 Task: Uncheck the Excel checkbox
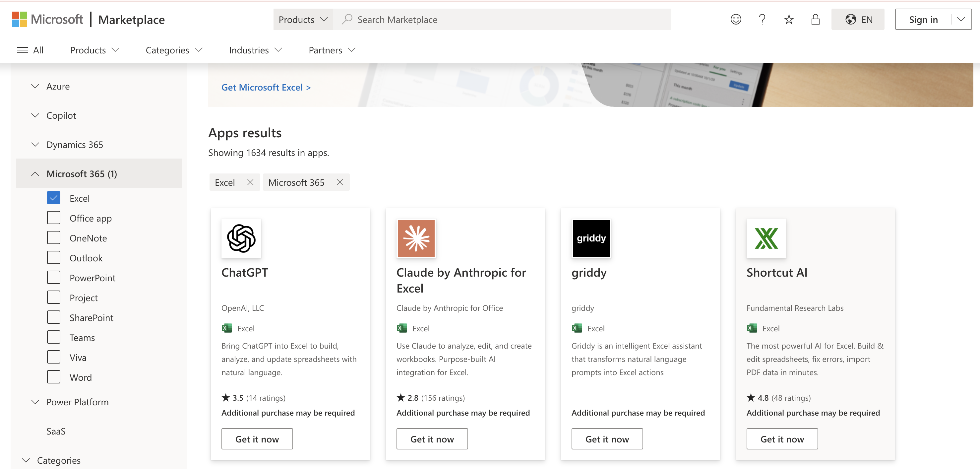point(54,198)
